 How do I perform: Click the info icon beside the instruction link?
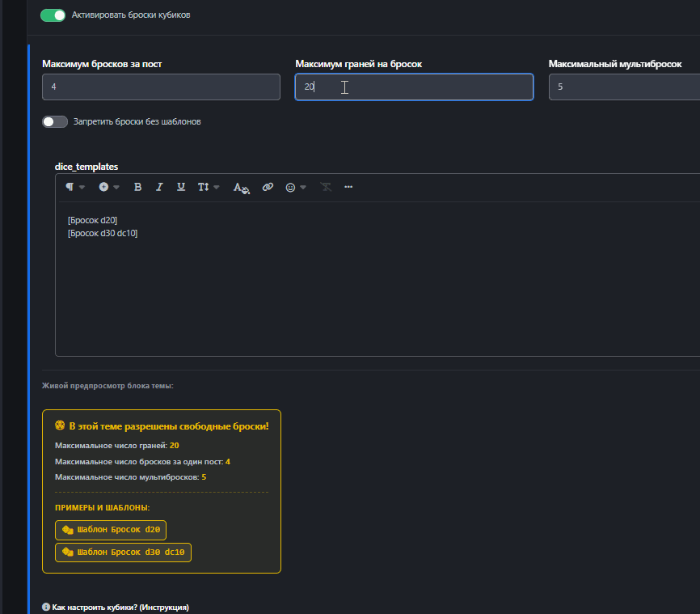click(46, 607)
